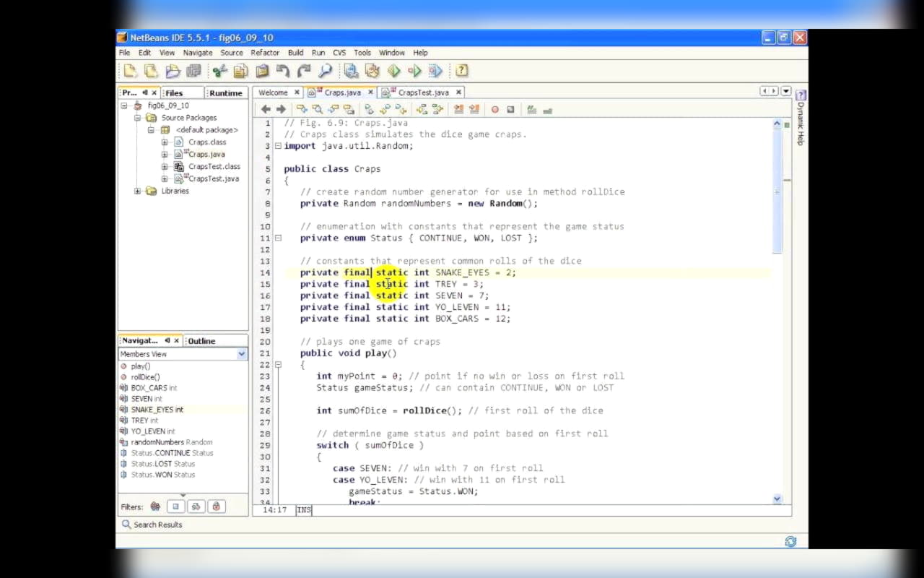Viewport: 924px width, 578px height.
Task: Collapse the code fold at line 22
Action: coord(279,364)
